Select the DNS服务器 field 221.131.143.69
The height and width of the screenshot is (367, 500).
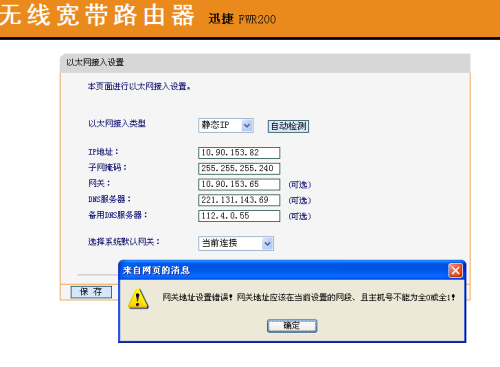(x=239, y=200)
